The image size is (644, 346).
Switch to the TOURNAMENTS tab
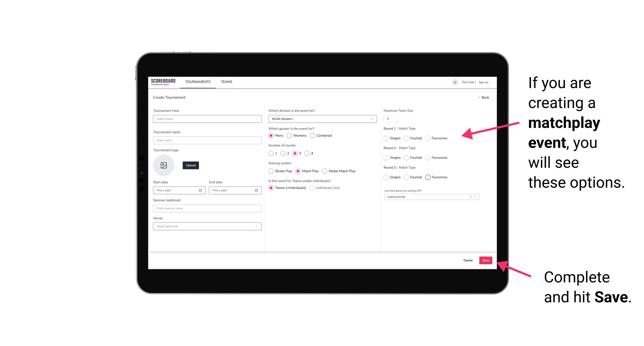pyautogui.click(x=198, y=82)
